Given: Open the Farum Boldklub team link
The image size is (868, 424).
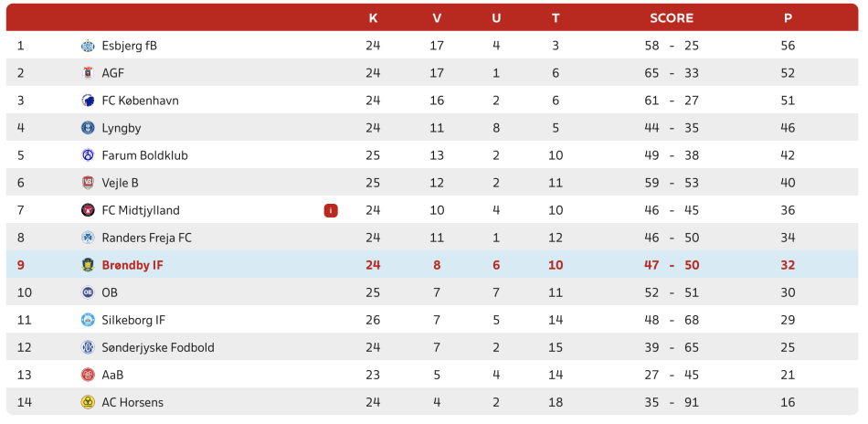Looking at the screenshot, I should (145, 155).
